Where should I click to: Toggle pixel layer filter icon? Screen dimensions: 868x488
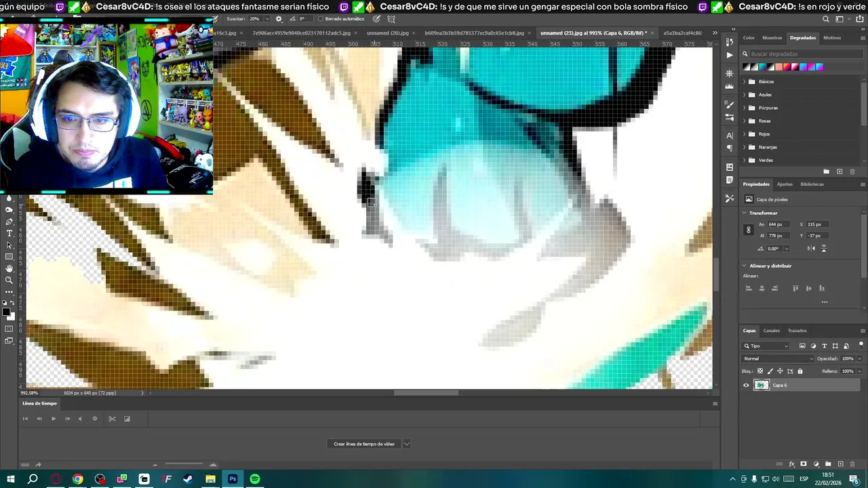(802, 346)
